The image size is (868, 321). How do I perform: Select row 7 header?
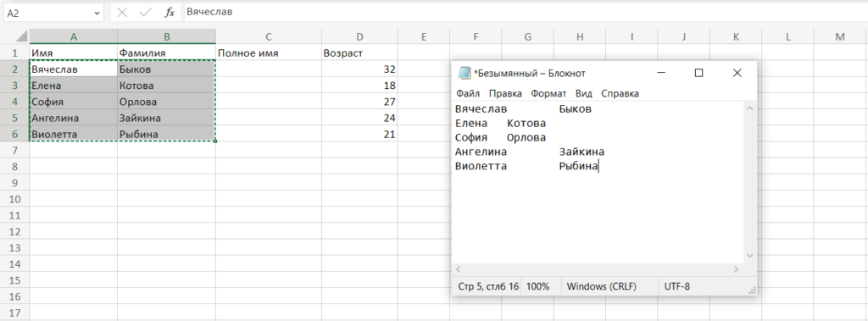tap(15, 150)
